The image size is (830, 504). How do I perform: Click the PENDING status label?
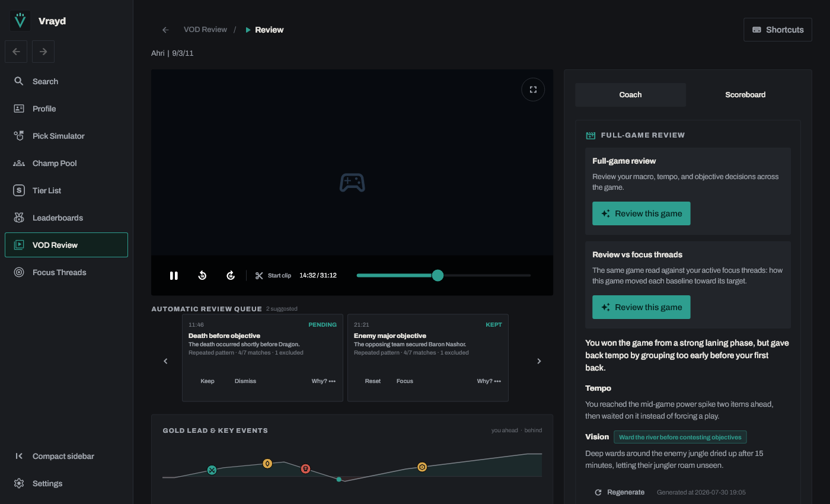[323, 325]
